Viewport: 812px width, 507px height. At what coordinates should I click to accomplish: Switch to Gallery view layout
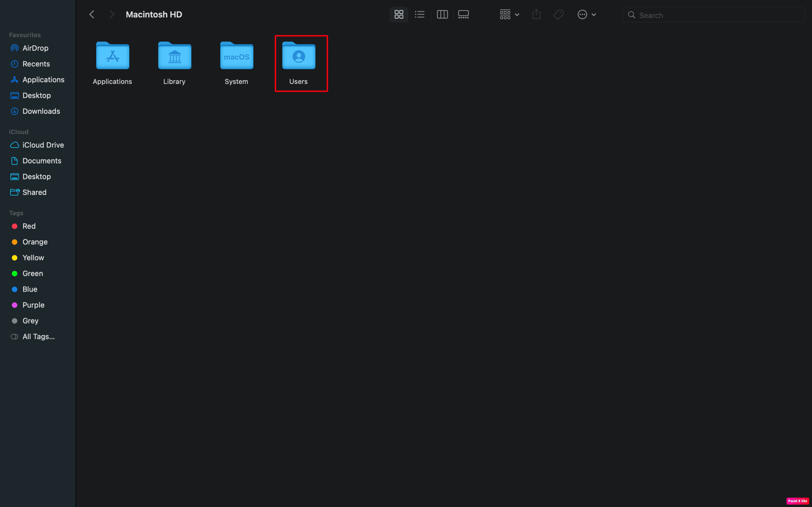464,14
